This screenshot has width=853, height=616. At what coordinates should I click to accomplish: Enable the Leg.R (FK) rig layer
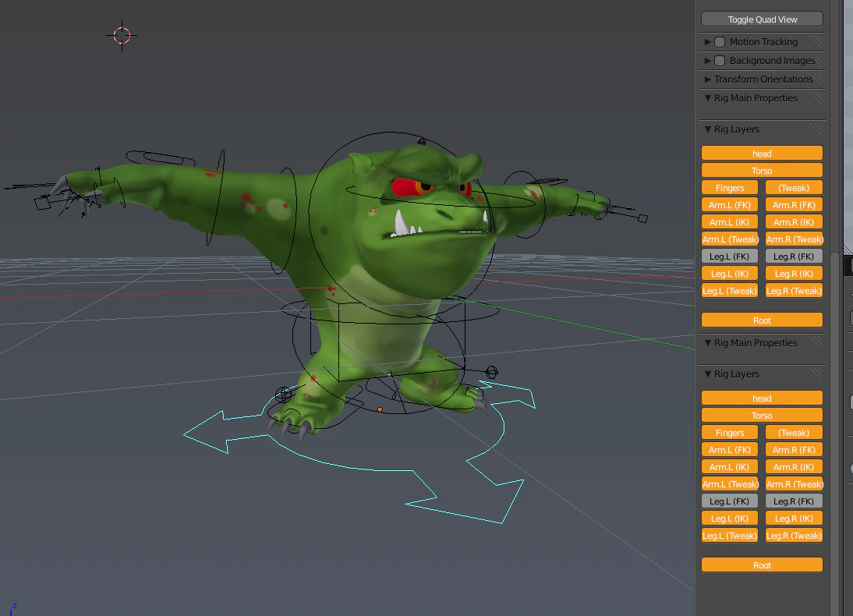794,256
